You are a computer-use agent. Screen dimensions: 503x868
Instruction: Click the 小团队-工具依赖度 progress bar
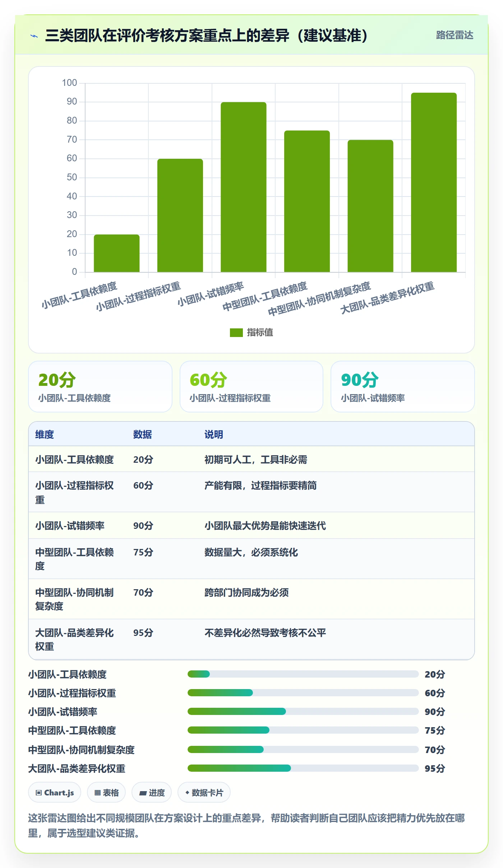(303, 674)
